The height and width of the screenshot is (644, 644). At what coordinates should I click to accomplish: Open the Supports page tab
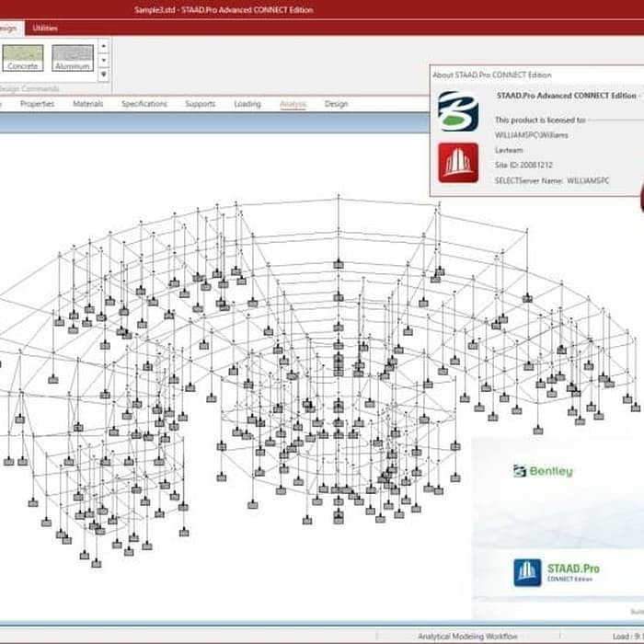click(x=200, y=104)
